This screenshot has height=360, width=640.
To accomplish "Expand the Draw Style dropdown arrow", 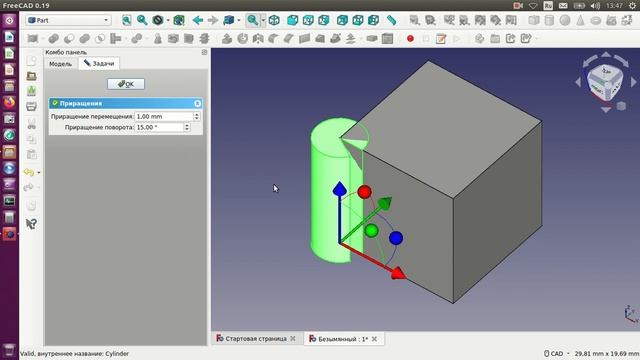I will (x=168, y=20).
